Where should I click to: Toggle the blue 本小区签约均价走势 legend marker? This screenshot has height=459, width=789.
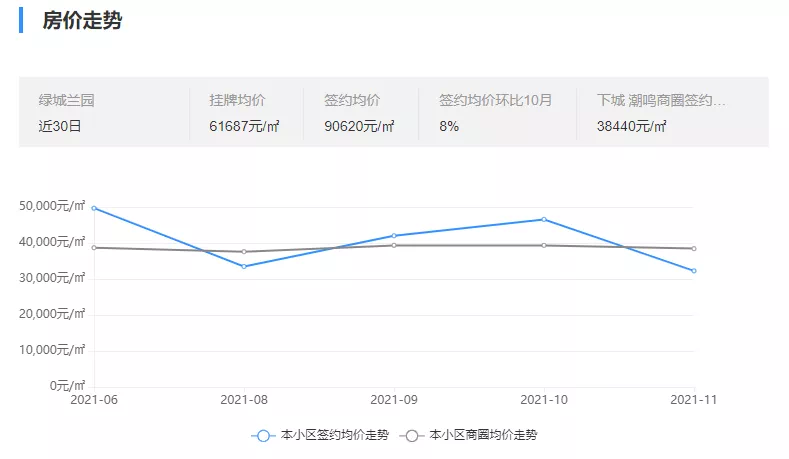[263, 435]
